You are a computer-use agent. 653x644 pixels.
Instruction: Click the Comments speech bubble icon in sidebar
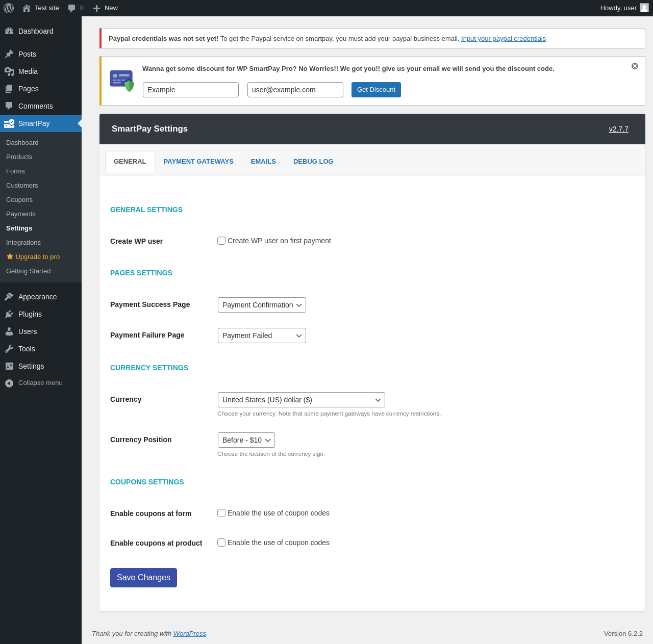pyautogui.click(x=9, y=106)
